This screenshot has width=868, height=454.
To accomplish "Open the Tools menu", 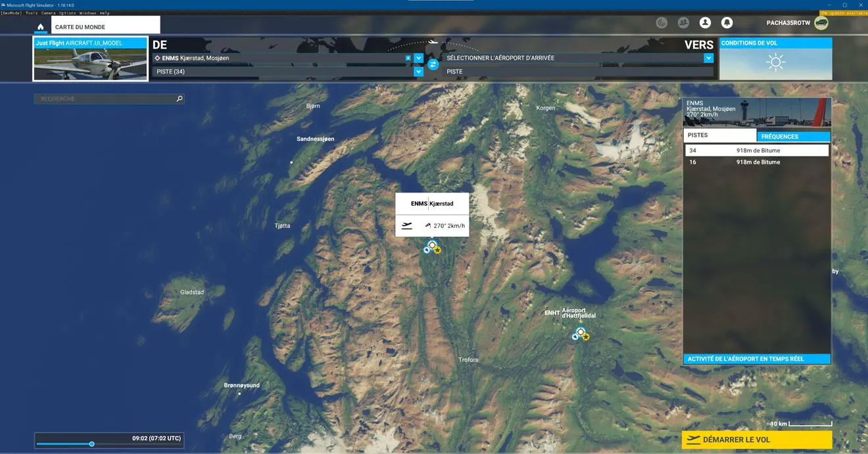I will click(32, 13).
